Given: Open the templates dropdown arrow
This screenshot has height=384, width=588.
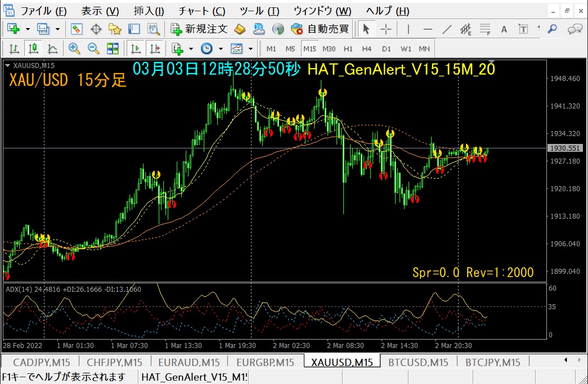Looking at the screenshot, I should (250, 49).
